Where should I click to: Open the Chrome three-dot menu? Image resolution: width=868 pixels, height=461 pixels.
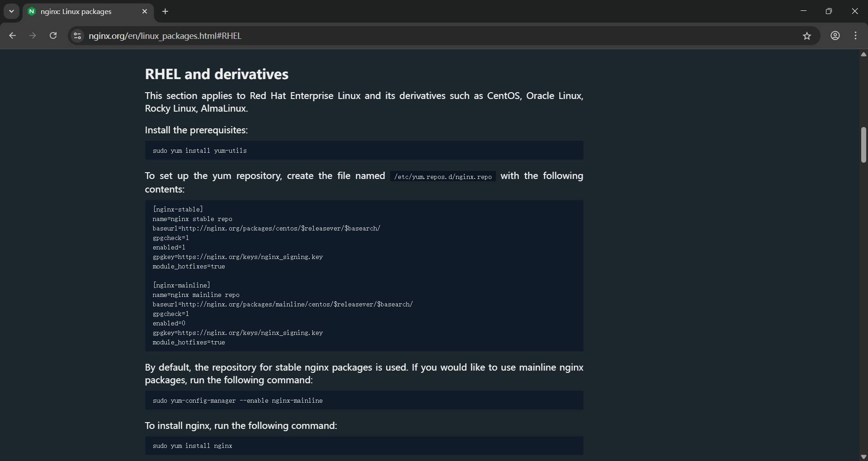pyautogui.click(x=856, y=36)
